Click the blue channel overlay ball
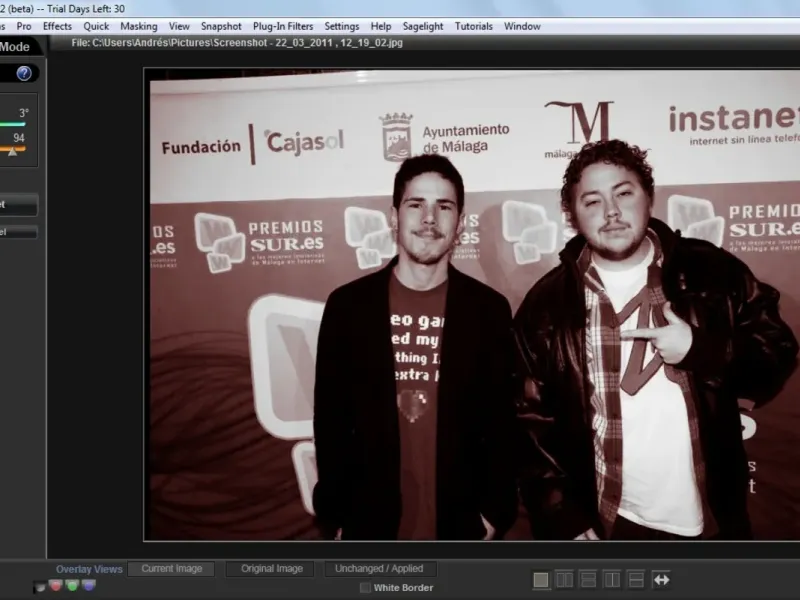Screen dimensions: 800x600 point(89,585)
